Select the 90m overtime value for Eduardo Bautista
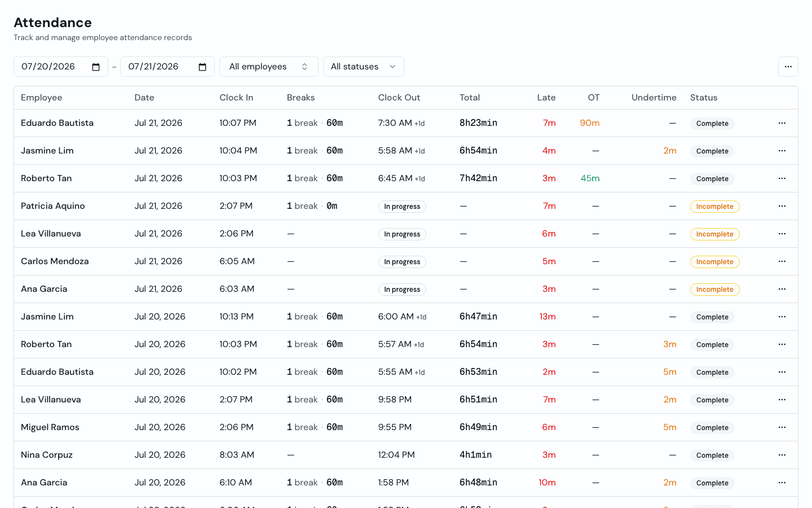 click(590, 123)
